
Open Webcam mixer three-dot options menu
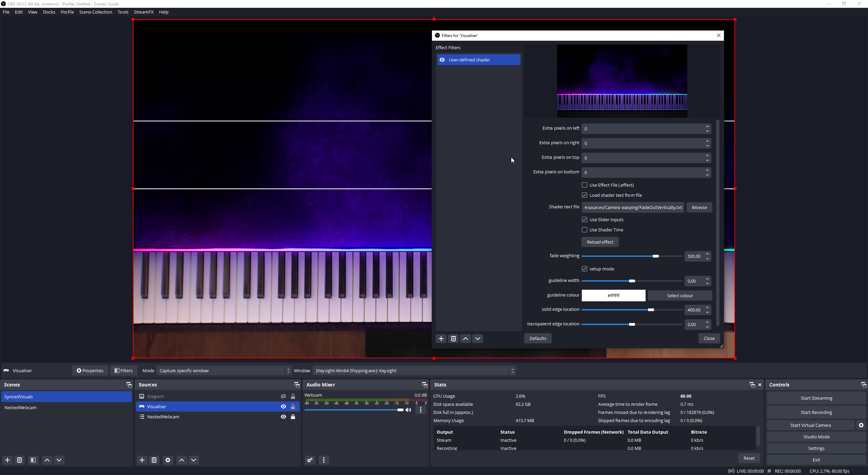point(421,410)
